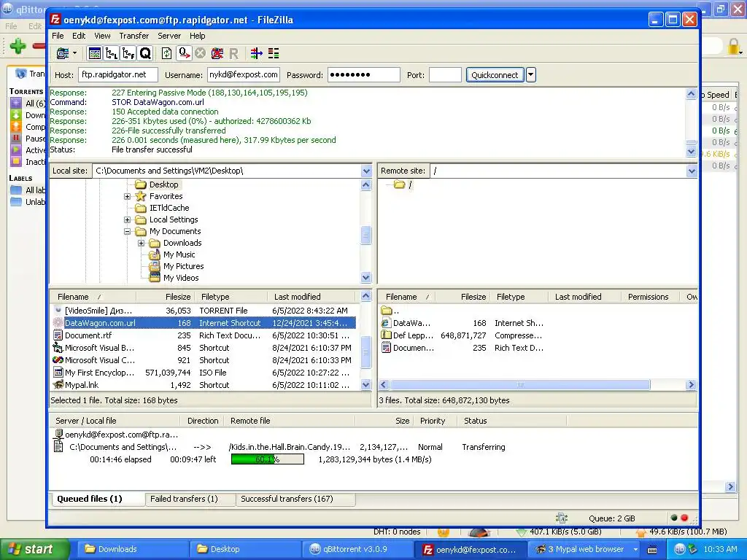Open Mypal web browser taskbar group
The image size is (747, 560).
pyautogui.click(x=586, y=549)
